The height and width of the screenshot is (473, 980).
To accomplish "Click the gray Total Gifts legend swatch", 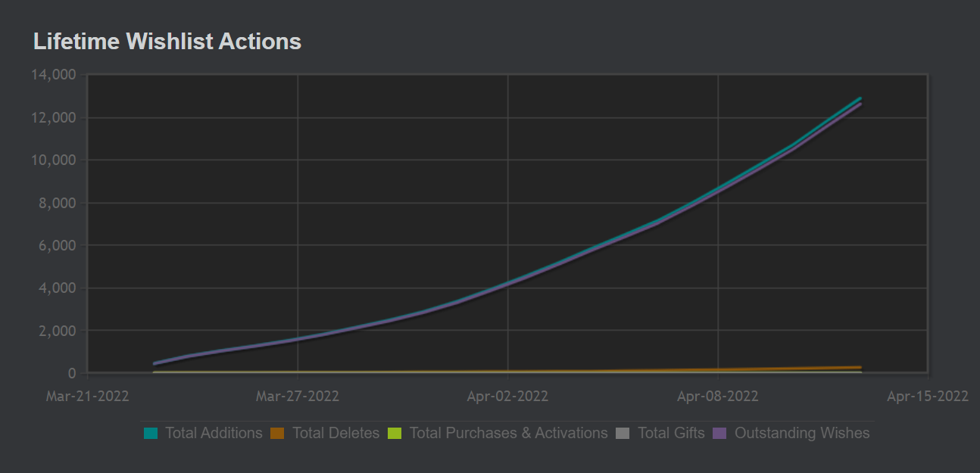I will [623, 434].
